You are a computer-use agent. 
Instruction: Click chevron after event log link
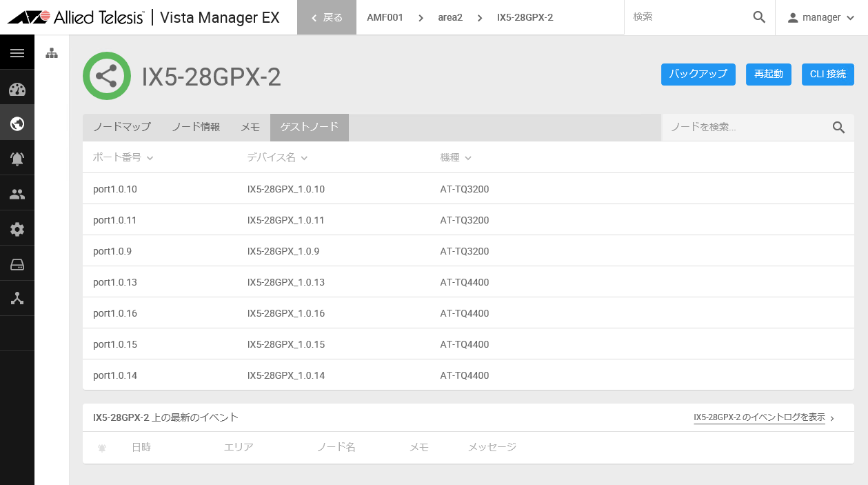pyautogui.click(x=832, y=418)
